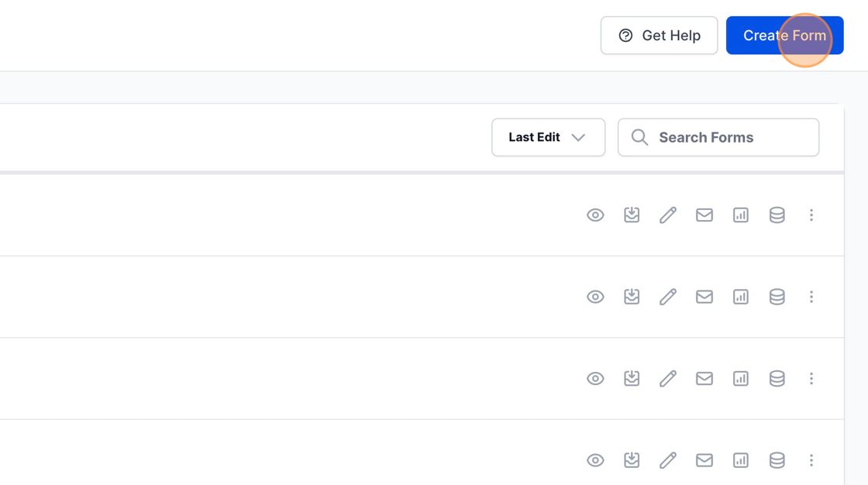868x485 pixels.
Task: Toggle preview visibility eye on the fourth form
Action: coord(595,459)
